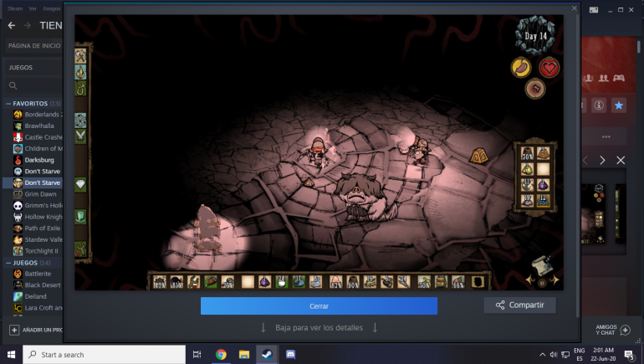Open the Steam menu in the title bar
This screenshot has width=644, height=364.
15,8
